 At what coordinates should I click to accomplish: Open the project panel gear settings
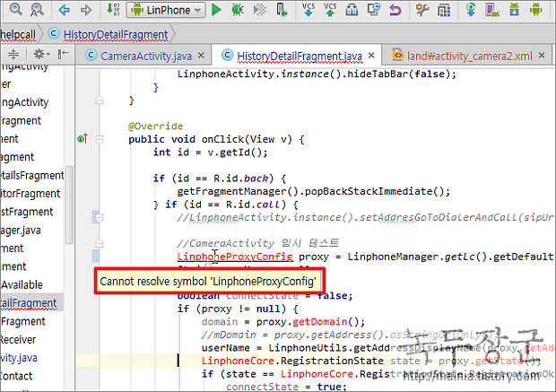[41, 55]
